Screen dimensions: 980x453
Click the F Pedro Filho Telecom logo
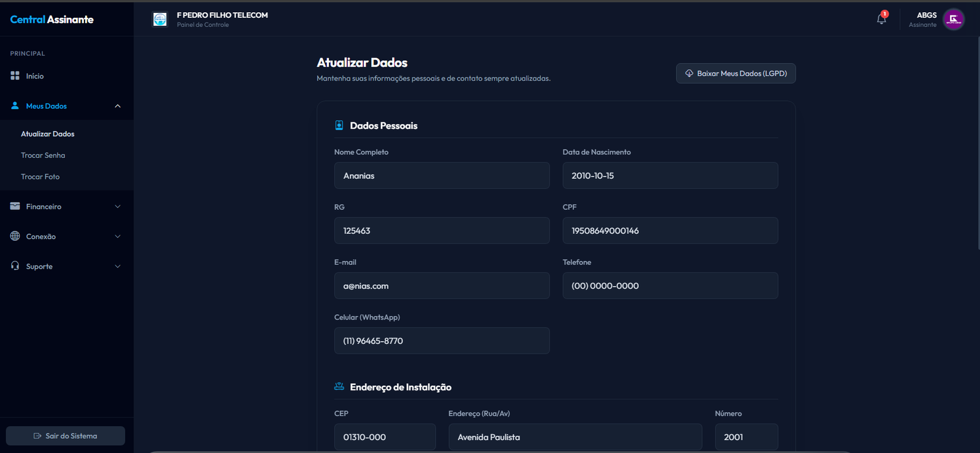pyautogui.click(x=160, y=20)
